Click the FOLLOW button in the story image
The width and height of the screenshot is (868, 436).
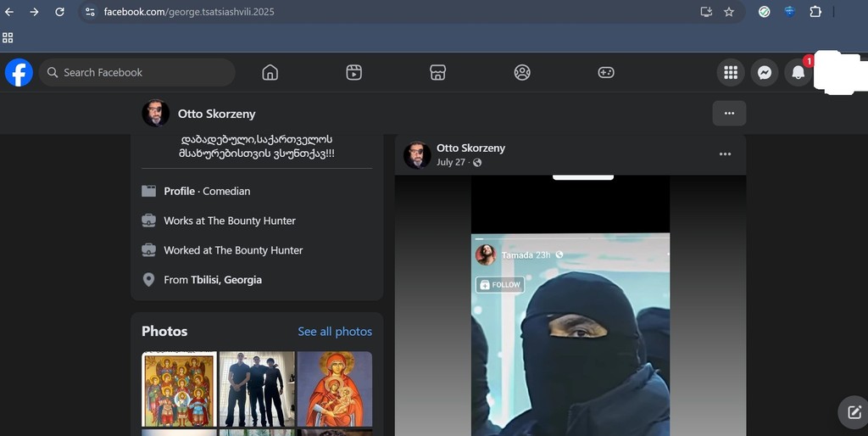pyautogui.click(x=500, y=285)
